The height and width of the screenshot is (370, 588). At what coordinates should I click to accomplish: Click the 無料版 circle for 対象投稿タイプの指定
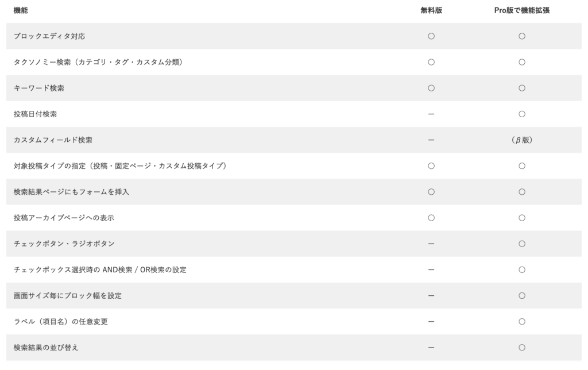(x=431, y=166)
